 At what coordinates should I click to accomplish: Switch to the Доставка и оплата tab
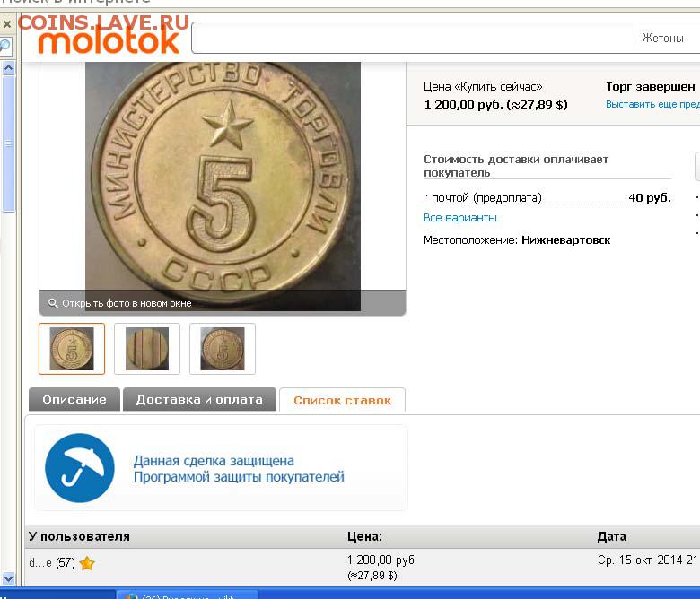[x=199, y=399]
